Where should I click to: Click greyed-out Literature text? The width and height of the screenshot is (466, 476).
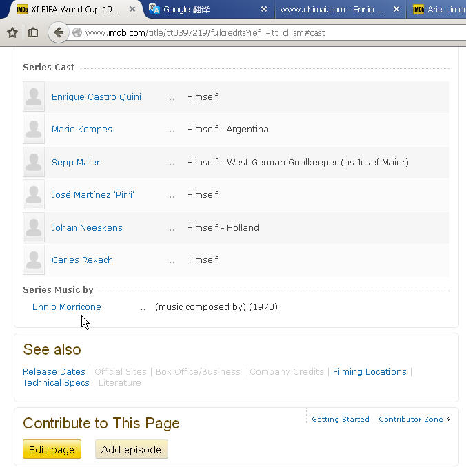[120, 382]
